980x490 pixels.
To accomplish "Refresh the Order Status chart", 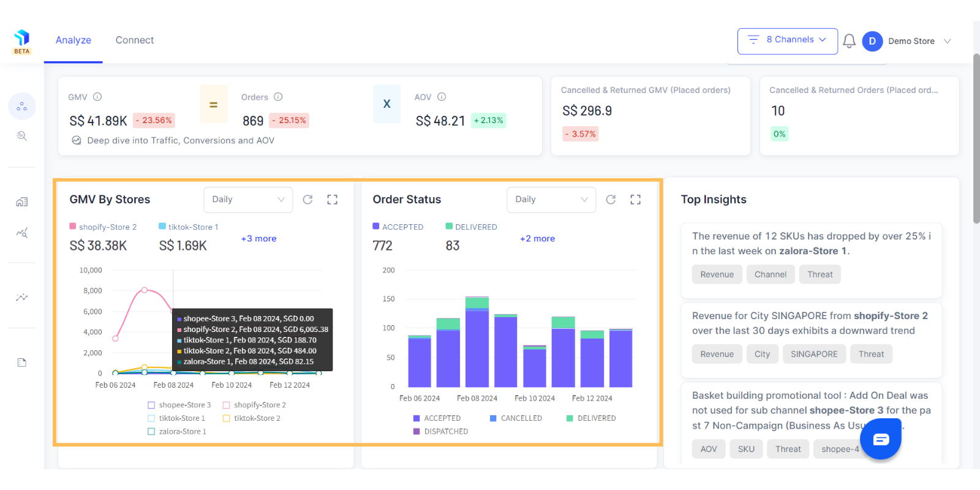I will point(611,200).
